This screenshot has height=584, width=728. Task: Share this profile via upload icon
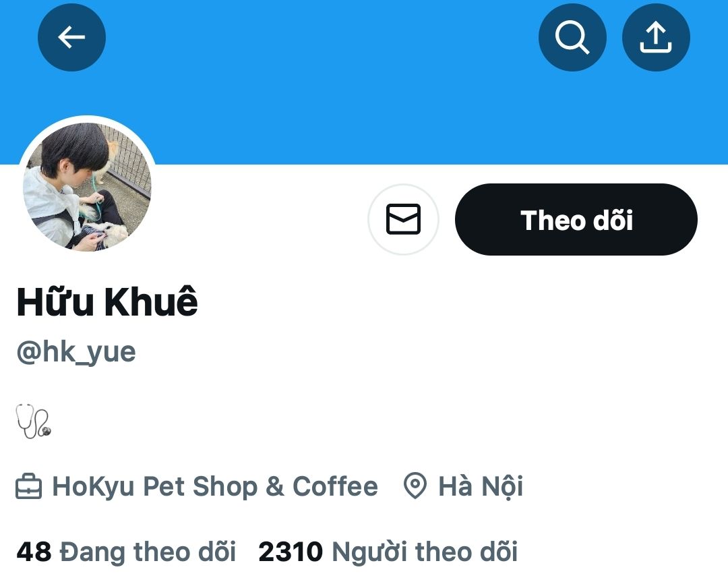tap(656, 37)
